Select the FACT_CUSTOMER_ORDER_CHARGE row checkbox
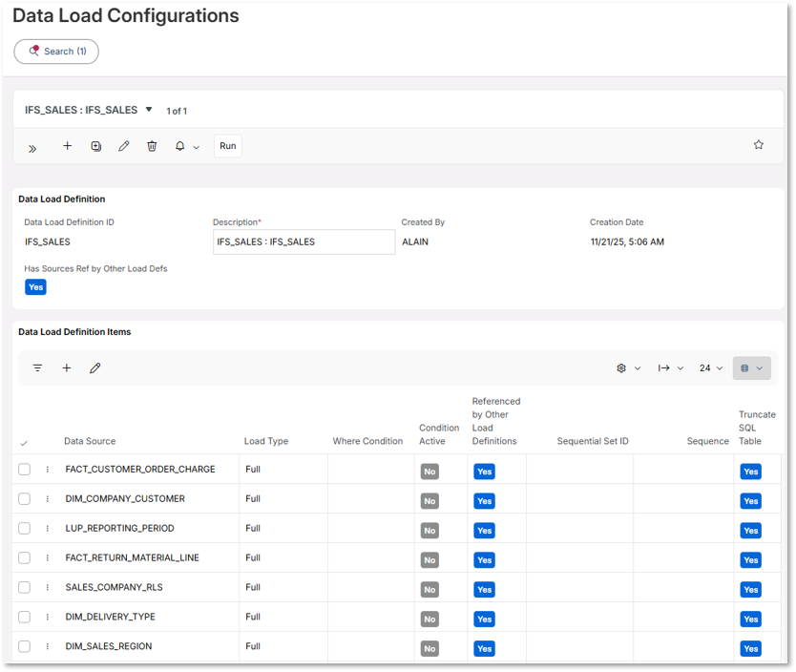 [x=25, y=470]
